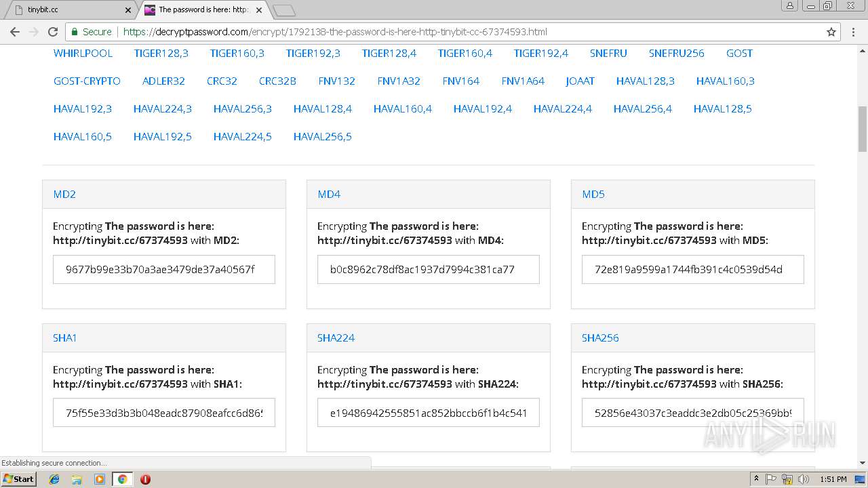The image size is (868, 488).
Task: Open the TIGER192,4 hash link
Action: click(x=540, y=53)
